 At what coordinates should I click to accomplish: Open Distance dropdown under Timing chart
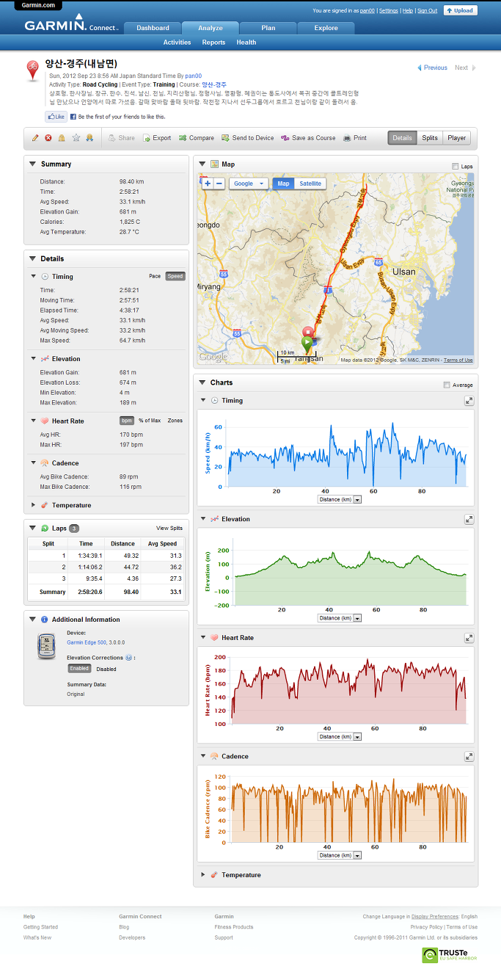(x=340, y=499)
